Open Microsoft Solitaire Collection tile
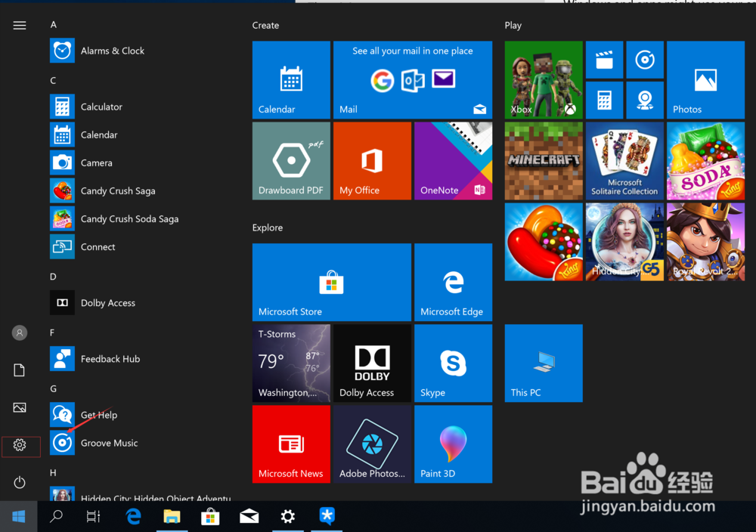Viewport: 756px width, 532px height. tap(625, 161)
